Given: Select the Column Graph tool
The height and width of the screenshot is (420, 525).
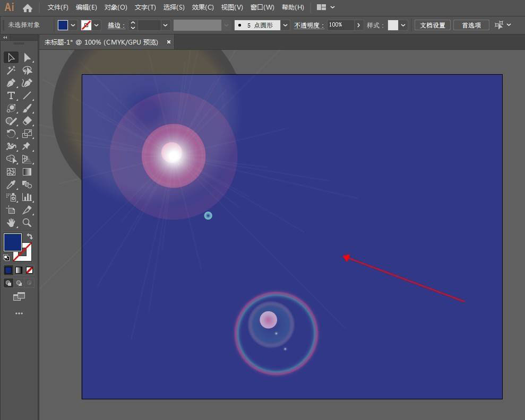Looking at the screenshot, I should [27, 197].
